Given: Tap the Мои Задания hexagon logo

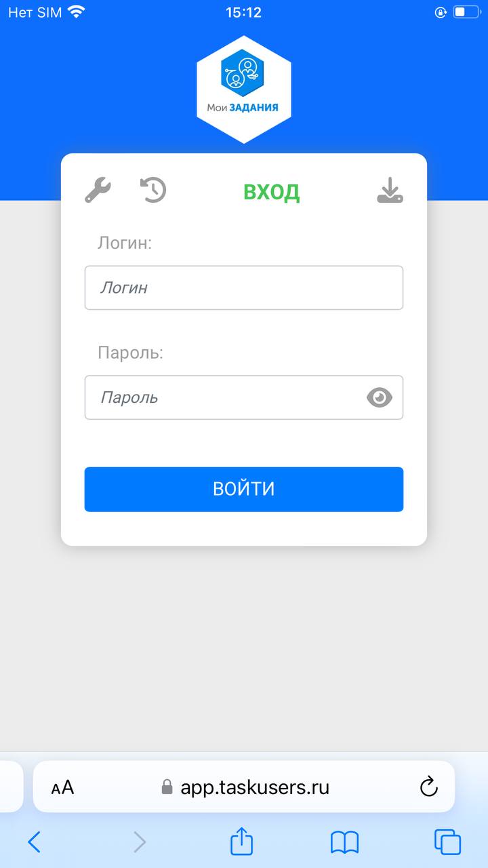Looking at the screenshot, I should click(244, 90).
